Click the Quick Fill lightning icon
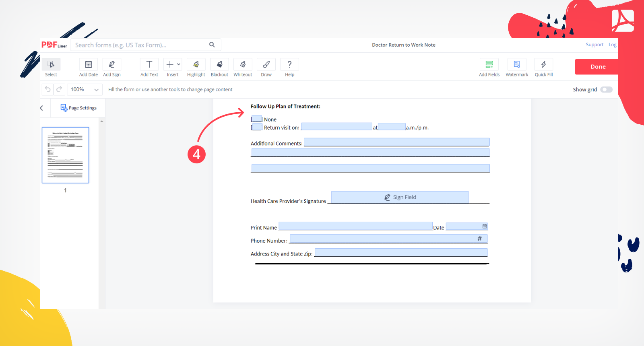644x346 pixels. [x=543, y=65]
